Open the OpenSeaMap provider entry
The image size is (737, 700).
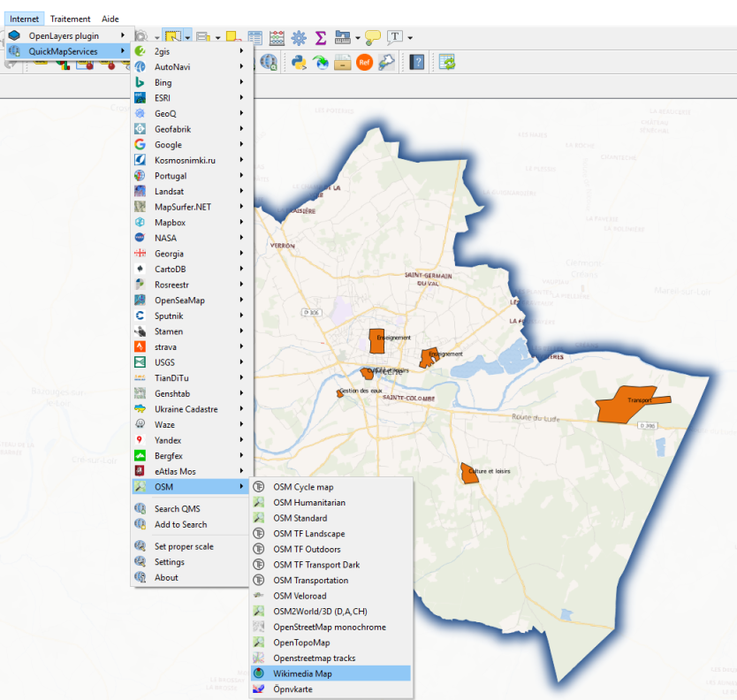click(x=191, y=300)
